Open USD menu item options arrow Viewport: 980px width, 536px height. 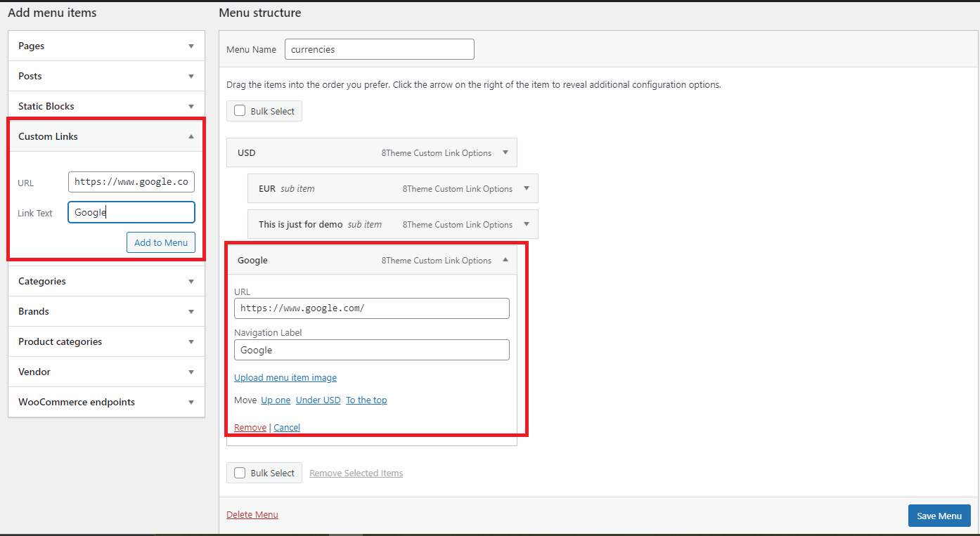(x=505, y=152)
